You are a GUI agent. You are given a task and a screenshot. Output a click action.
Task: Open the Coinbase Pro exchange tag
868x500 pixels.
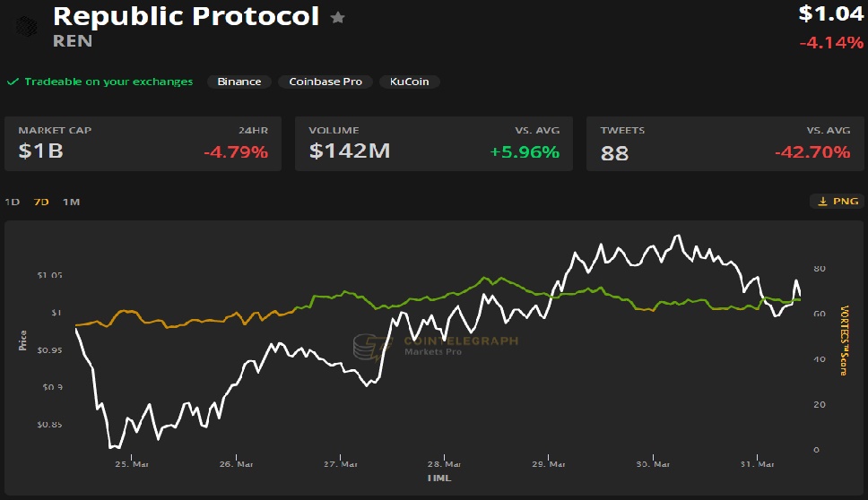(x=325, y=82)
